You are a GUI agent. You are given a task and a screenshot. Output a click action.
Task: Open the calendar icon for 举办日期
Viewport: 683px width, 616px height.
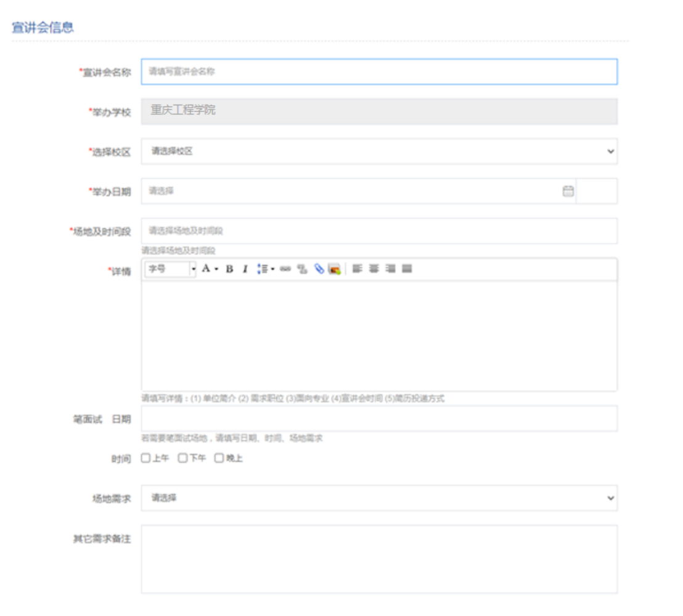[x=568, y=192]
